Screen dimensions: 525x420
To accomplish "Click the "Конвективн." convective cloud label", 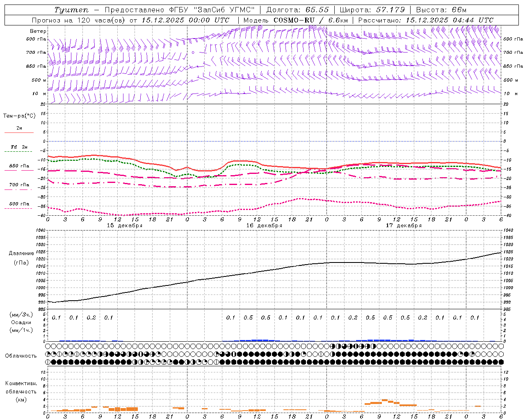I will 21,383.
